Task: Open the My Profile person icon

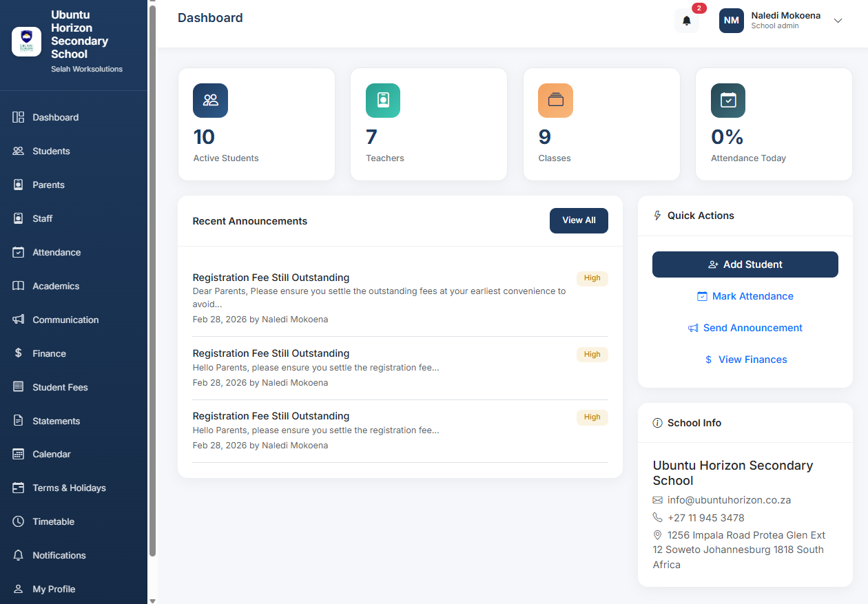Action: (17, 589)
